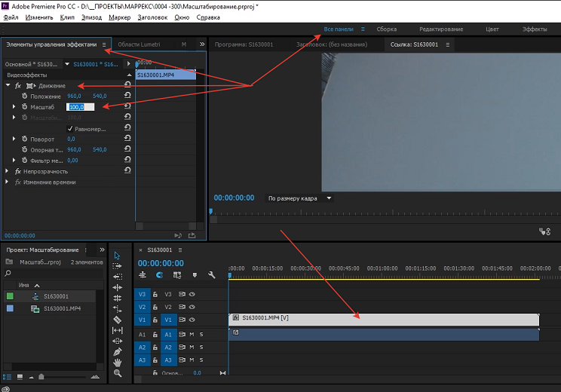This screenshot has width=561, height=392.
Task: Mute the A3 audio track
Action: (x=192, y=360)
